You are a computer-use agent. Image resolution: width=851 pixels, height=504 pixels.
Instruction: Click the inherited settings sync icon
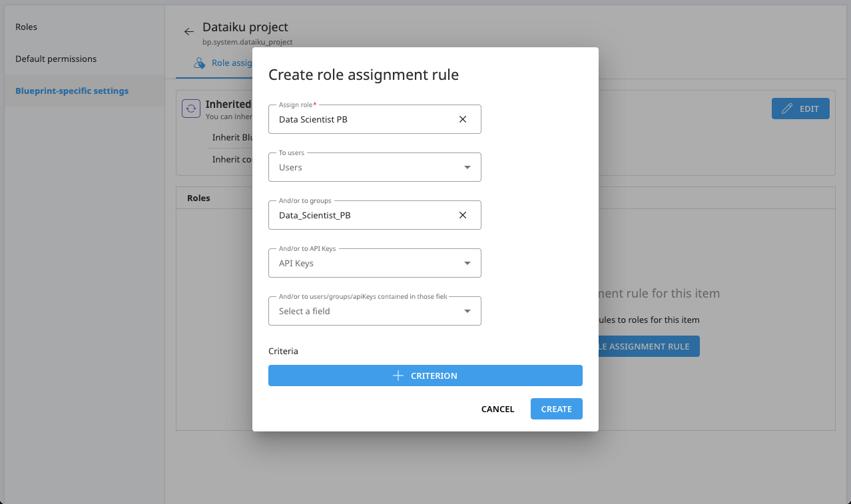(x=191, y=108)
